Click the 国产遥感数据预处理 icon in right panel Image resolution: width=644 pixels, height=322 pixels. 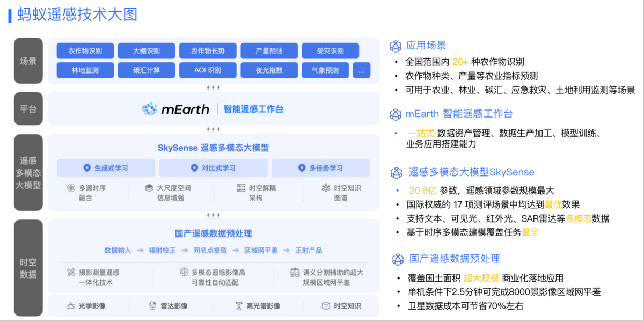tap(397, 258)
